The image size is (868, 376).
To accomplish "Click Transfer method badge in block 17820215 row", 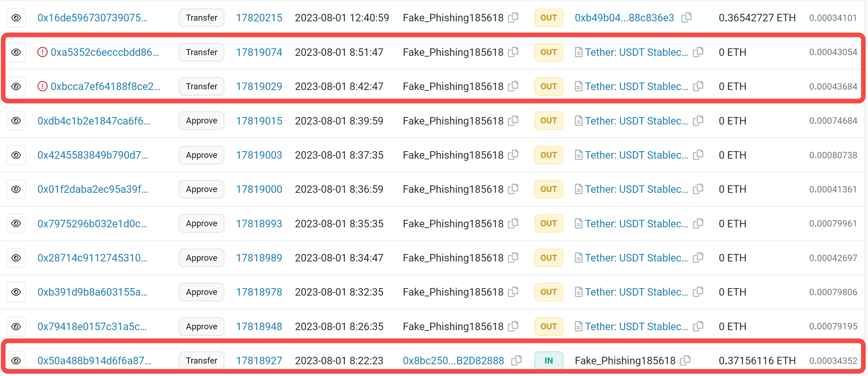I will coord(202,18).
